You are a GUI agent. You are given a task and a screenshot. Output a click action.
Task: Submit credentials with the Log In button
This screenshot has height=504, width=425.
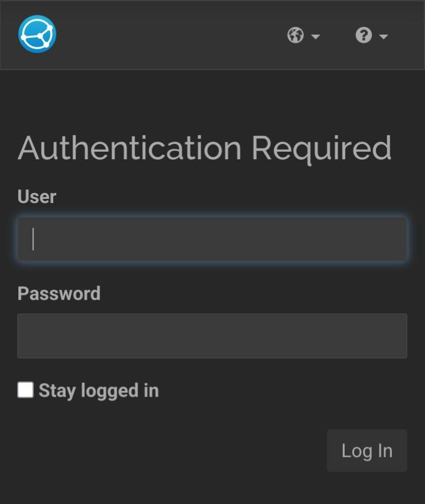tap(367, 451)
